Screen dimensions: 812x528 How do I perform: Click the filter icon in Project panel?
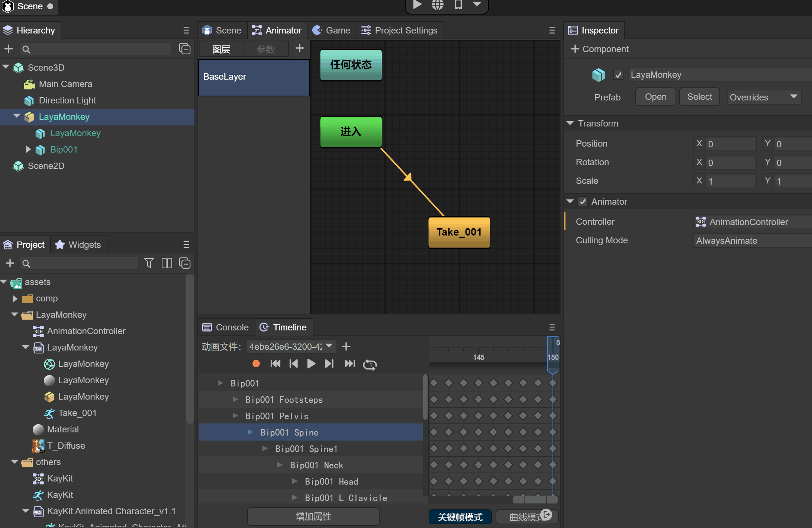click(x=149, y=263)
